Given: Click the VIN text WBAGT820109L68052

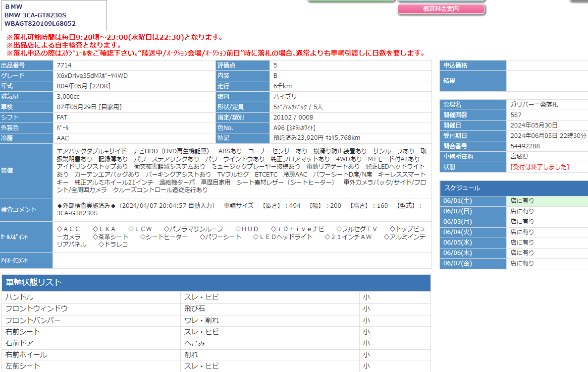Looking at the screenshot, I should [x=40, y=23].
